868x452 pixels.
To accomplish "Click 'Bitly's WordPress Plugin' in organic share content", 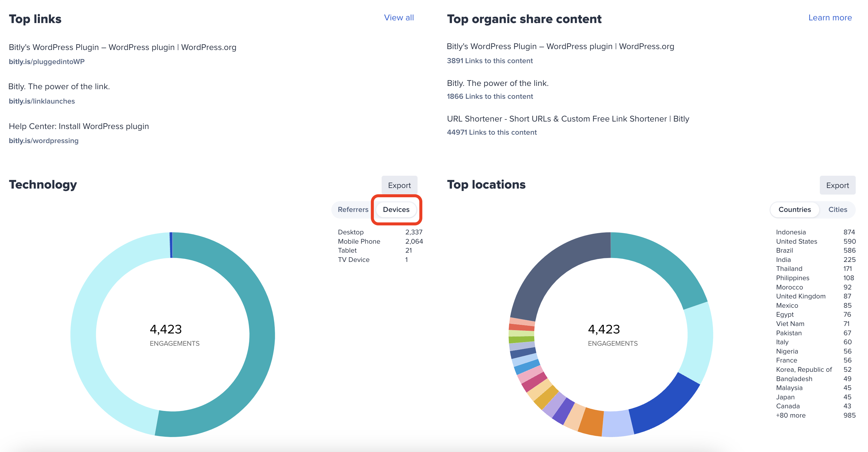I will point(560,46).
